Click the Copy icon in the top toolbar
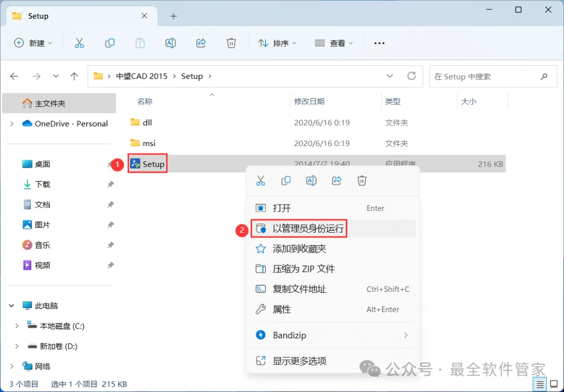The image size is (564, 392). (x=110, y=43)
